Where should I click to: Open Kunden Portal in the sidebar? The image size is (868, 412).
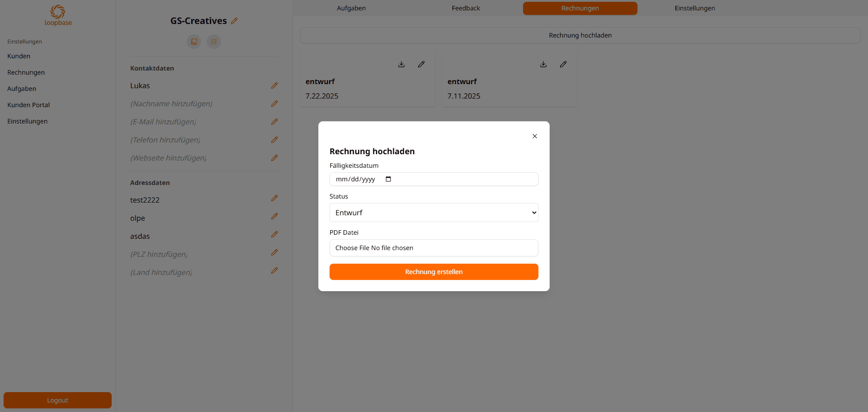coord(28,105)
